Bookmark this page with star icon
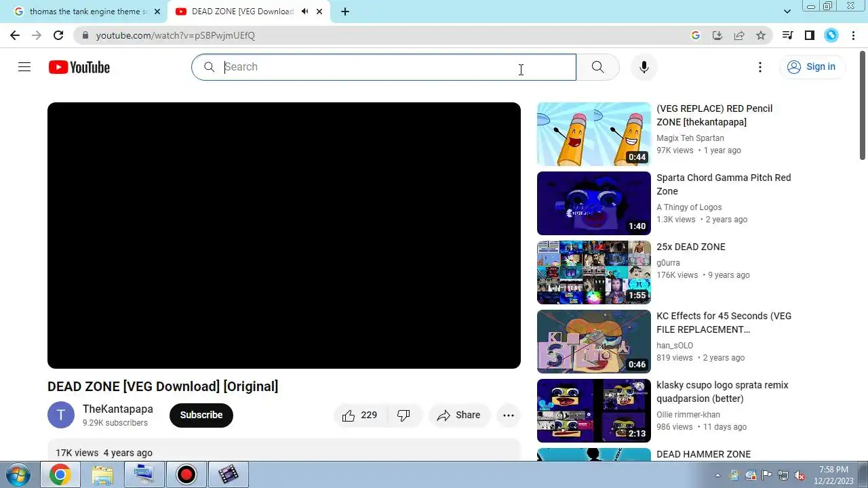The height and width of the screenshot is (488, 868). pos(761,35)
